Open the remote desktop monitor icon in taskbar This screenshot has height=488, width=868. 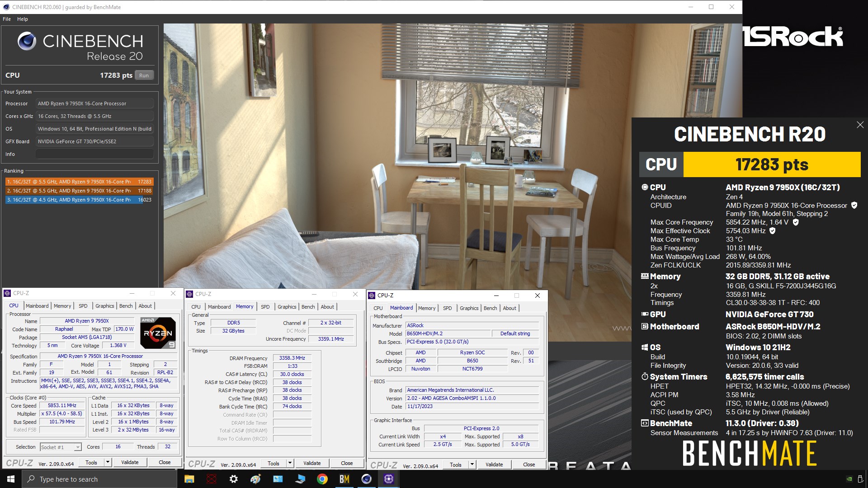tap(300, 479)
